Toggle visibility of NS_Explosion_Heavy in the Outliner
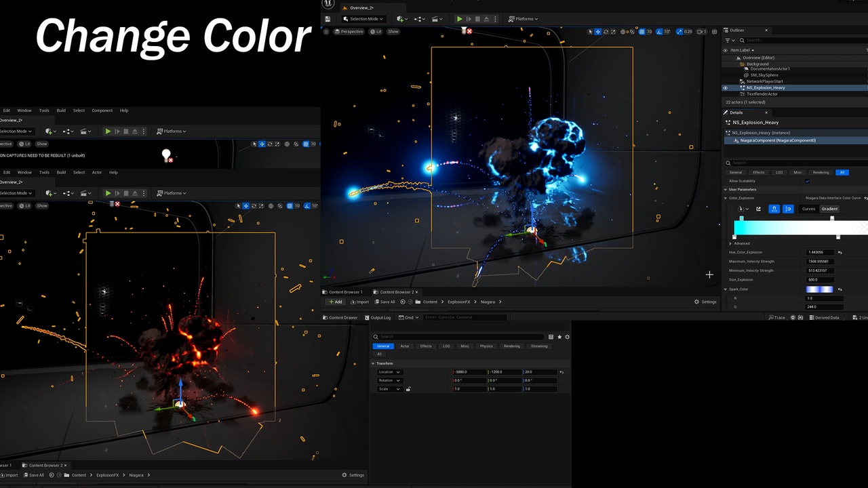The height and width of the screenshot is (488, 868). click(725, 88)
